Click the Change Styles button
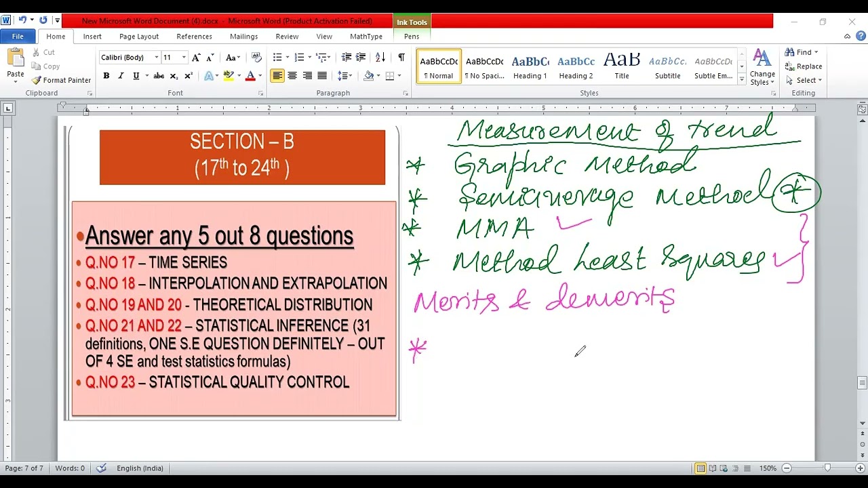This screenshot has width=868, height=488. point(762,68)
